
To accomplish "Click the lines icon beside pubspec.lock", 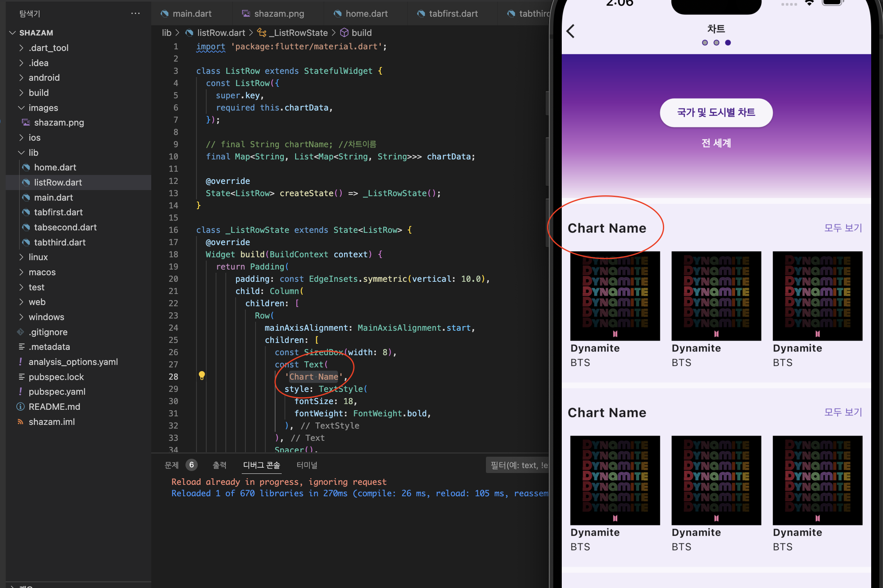I will (x=21, y=377).
